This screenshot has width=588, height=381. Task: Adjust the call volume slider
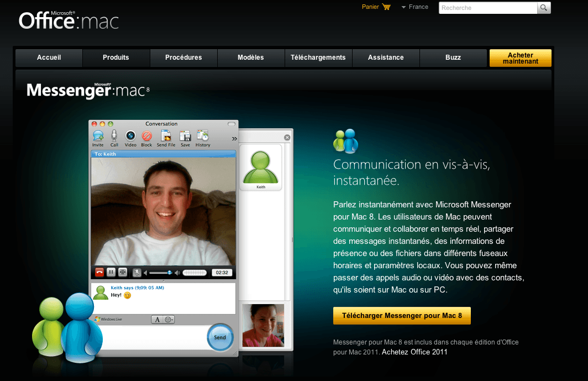(x=160, y=273)
